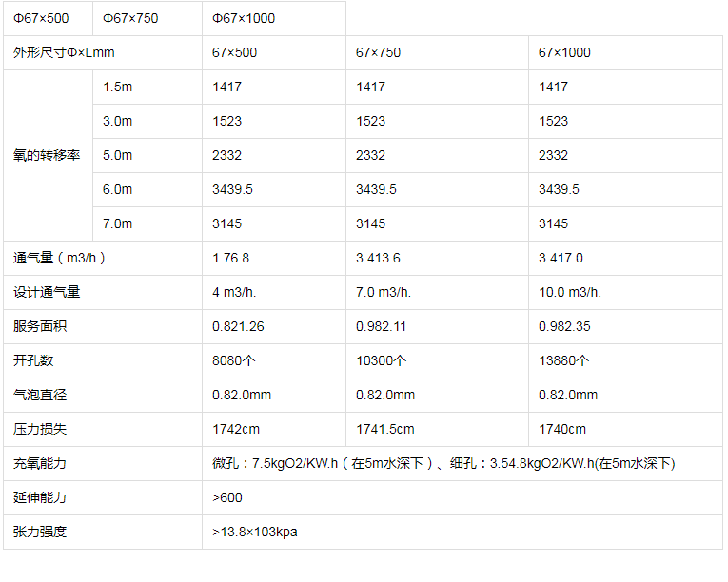Select the 1.5m depth cell
The image size is (728, 582).
(x=148, y=87)
